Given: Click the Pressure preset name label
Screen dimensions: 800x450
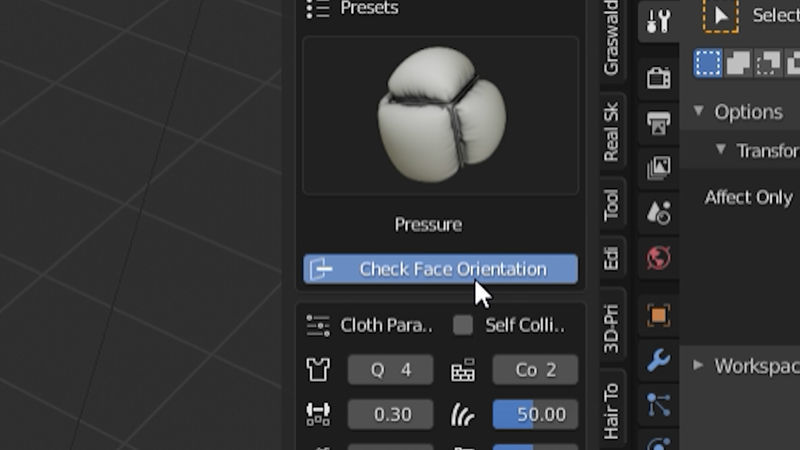Looking at the screenshot, I should coord(429,224).
